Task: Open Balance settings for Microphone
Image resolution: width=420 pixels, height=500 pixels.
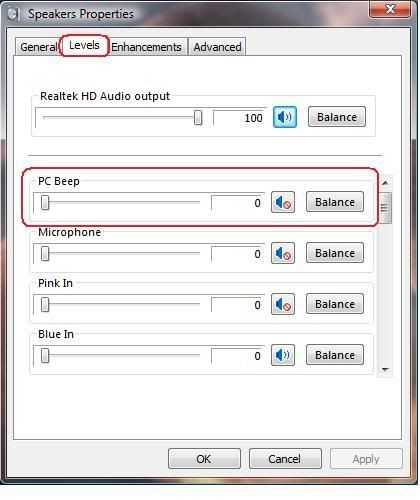Action: (335, 253)
